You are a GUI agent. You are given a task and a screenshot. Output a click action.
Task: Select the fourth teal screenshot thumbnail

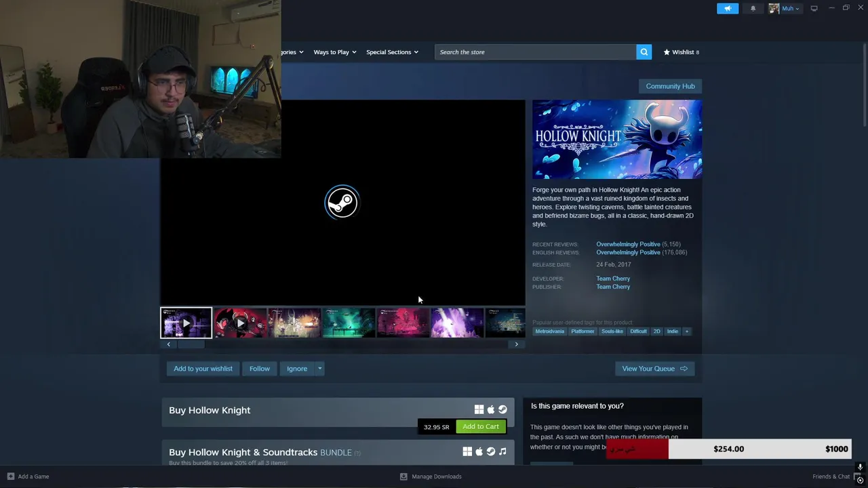[349, 323]
